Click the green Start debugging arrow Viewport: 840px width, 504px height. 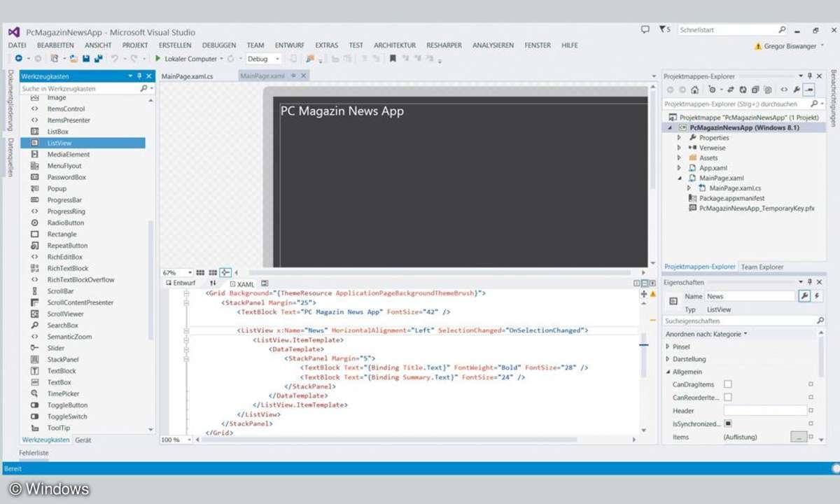pos(158,59)
